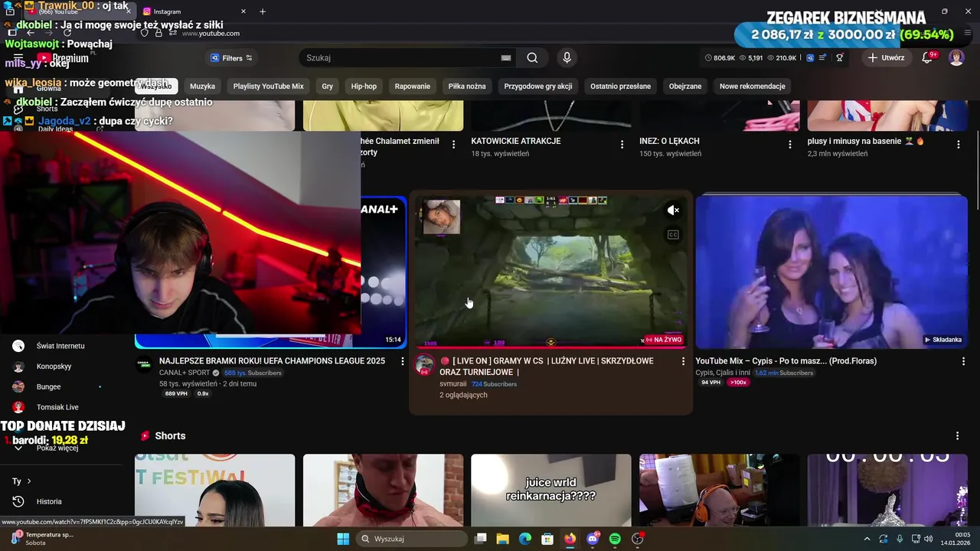Open File Explorer from taskbar
Viewport: 980px width, 551px height.
pos(502,539)
